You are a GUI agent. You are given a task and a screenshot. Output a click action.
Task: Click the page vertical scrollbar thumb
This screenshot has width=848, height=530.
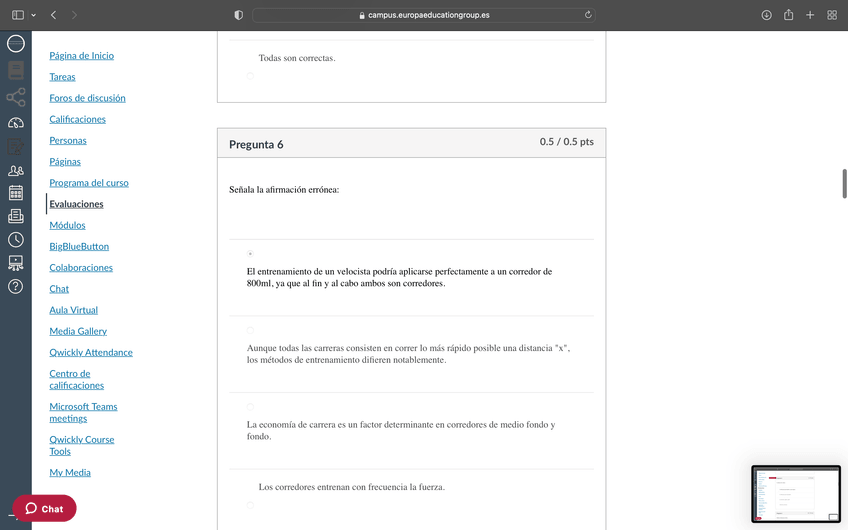844,184
